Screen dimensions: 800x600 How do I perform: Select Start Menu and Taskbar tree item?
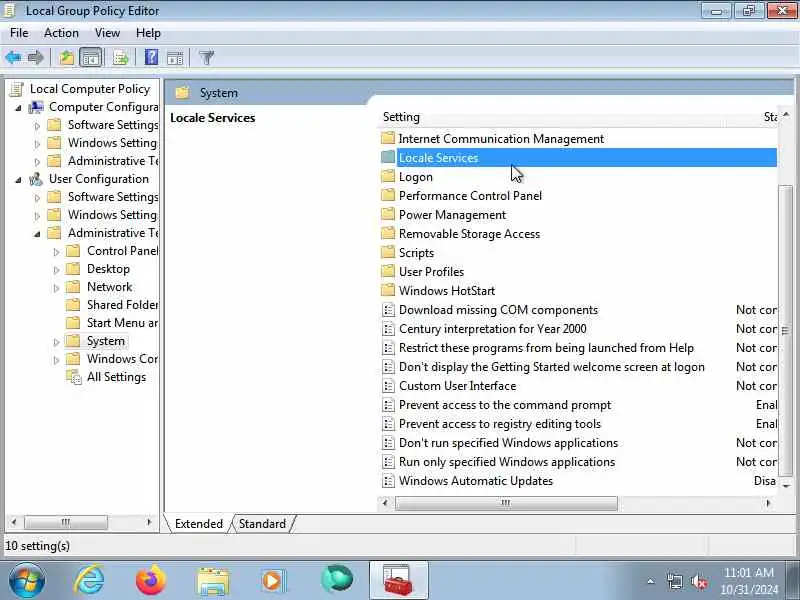(x=122, y=322)
